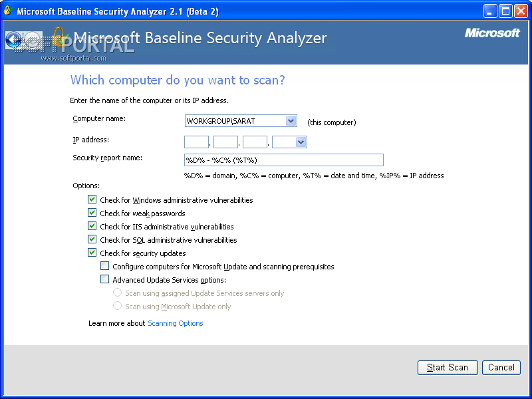The width and height of the screenshot is (532, 399).
Task: Click the WORKGROUP\SARAT computer name text
Action: pos(221,121)
